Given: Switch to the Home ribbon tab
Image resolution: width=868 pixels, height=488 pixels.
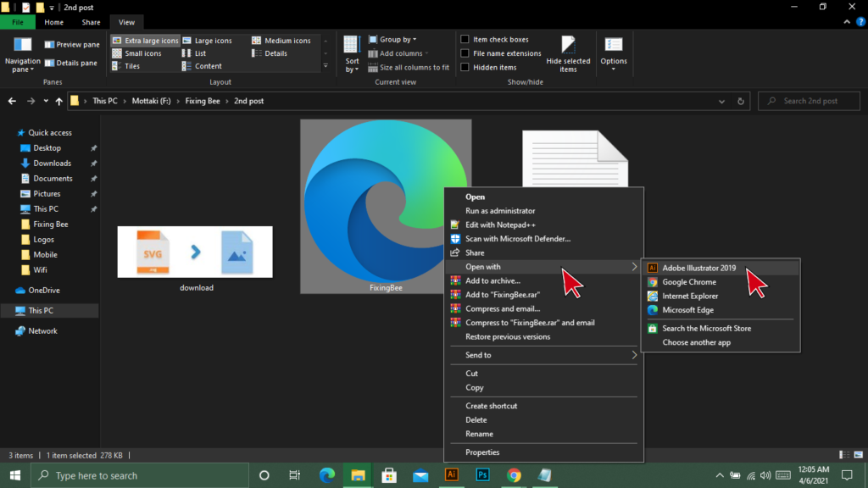Looking at the screenshot, I should (53, 22).
